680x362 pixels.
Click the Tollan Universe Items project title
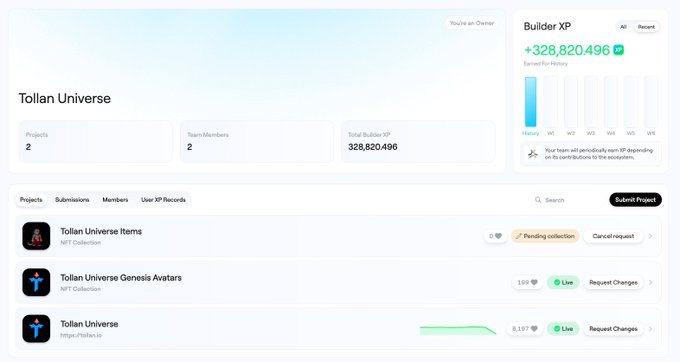pos(101,232)
